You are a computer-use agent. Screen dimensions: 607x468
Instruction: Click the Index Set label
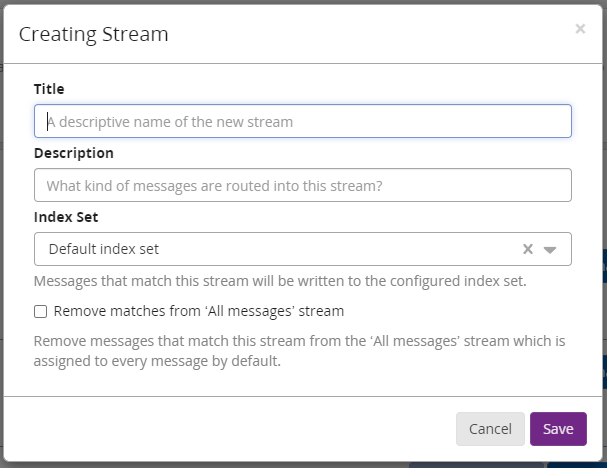pyautogui.click(x=66, y=217)
